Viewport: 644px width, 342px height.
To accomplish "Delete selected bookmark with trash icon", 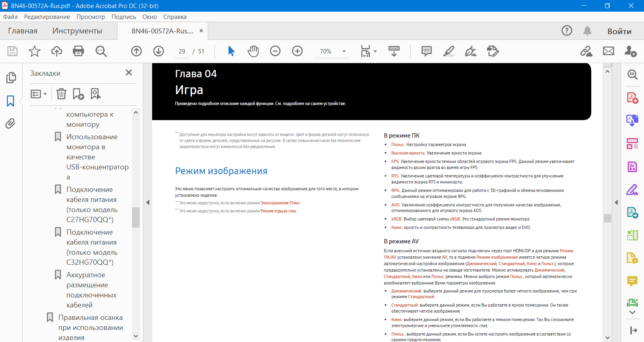I will pyautogui.click(x=61, y=94).
